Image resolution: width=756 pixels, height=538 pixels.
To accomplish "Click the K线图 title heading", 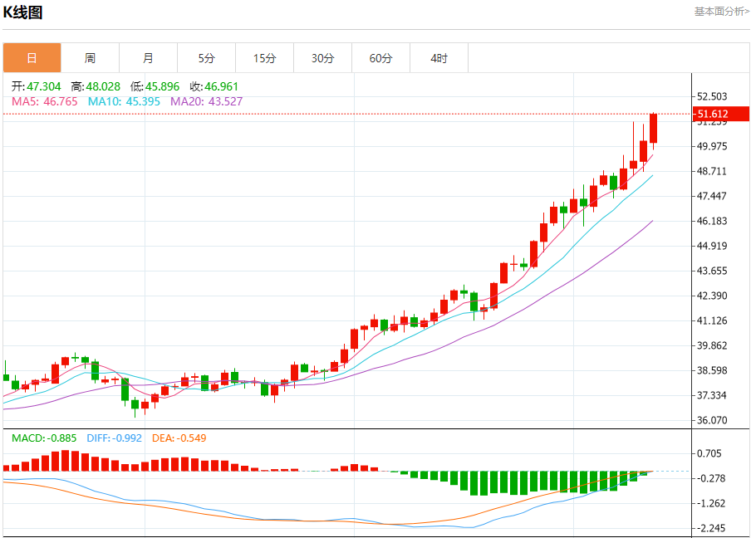I will click(x=23, y=12).
